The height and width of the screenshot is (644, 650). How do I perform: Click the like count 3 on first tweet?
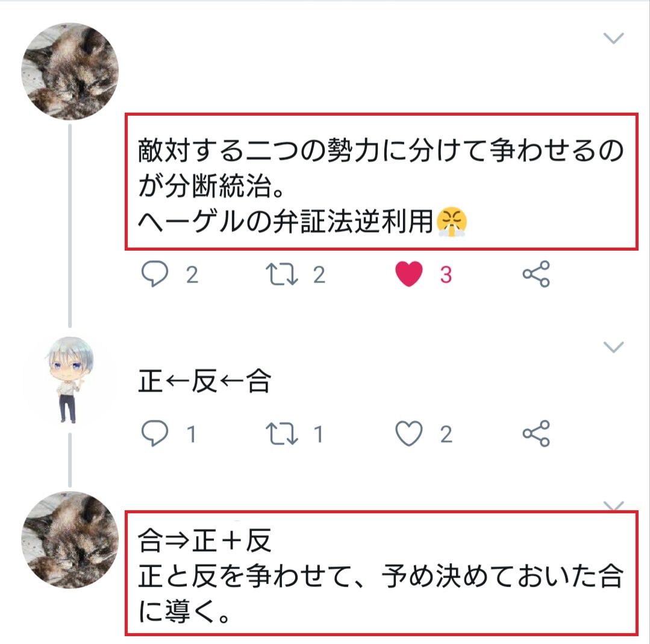[445, 275]
